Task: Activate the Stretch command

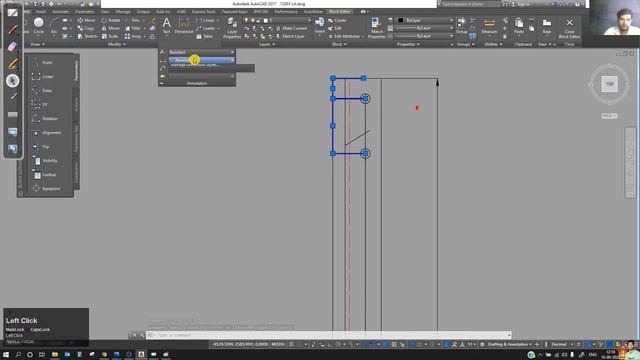Action: 87,36
